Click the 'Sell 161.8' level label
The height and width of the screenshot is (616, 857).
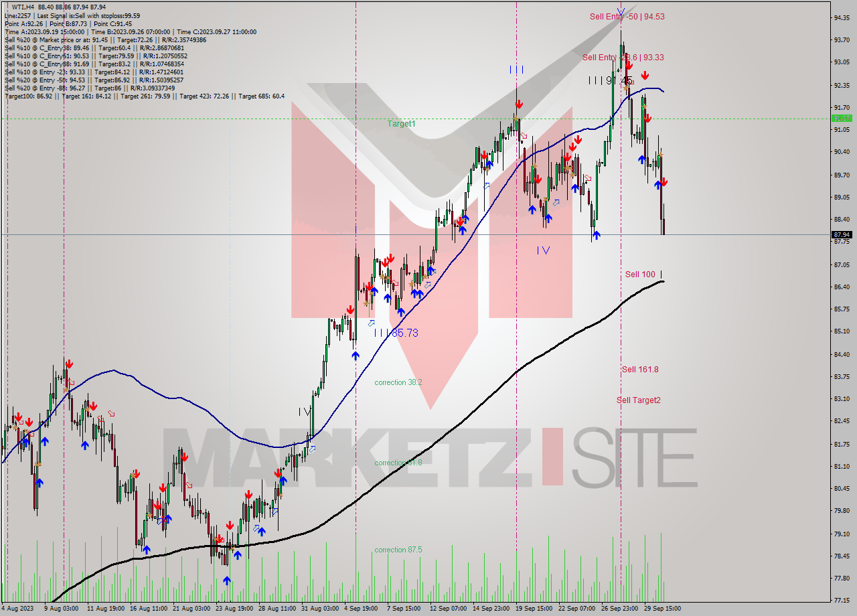pyautogui.click(x=640, y=370)
